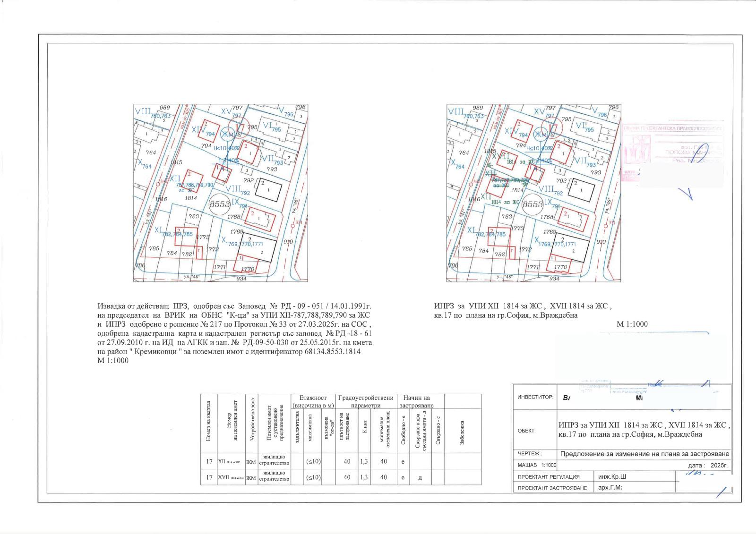The width and height of the screenshot is (756, 534).
Task: Click the black outlined building in plot 792, left map
Action: click(268, 189)
